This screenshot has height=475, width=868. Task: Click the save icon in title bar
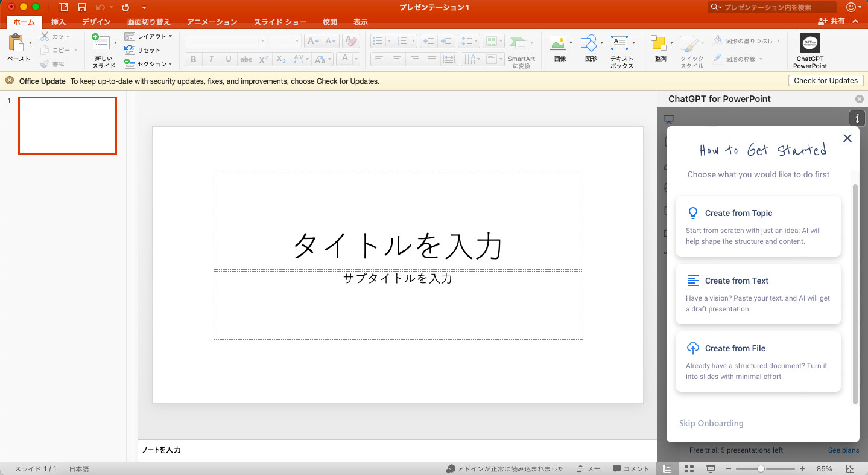(82, 7)
